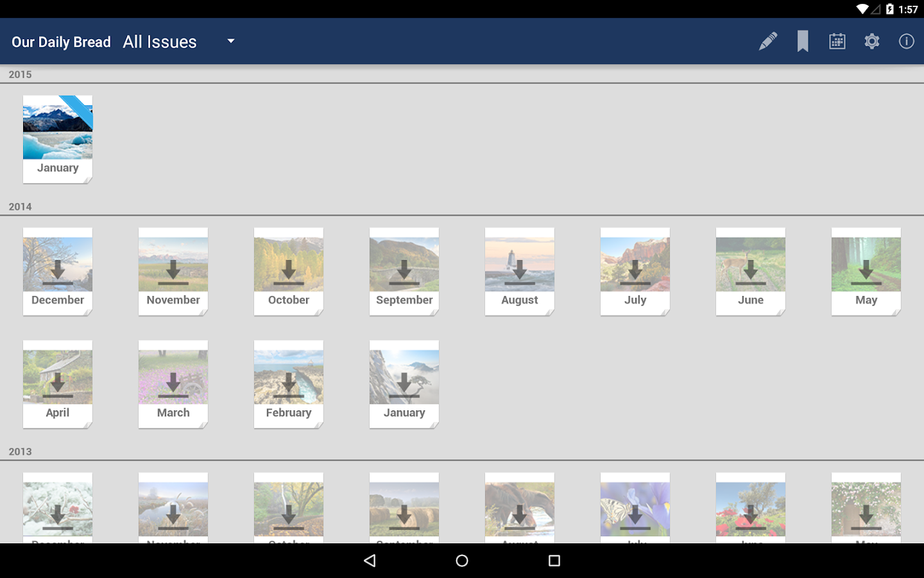Viewport: 924px width, 578px height.
Task: Tap the Wi-Fi status icon
Action: [862, 9]
